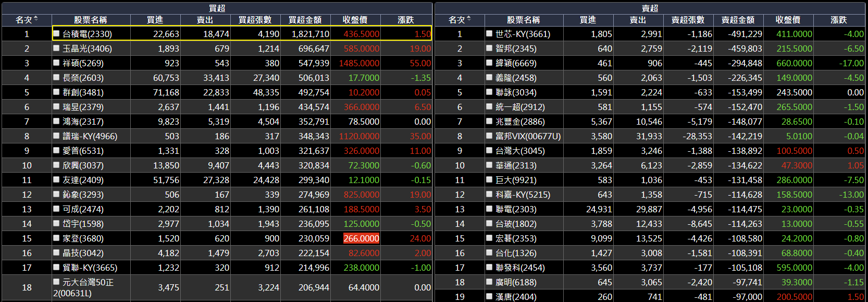The image size is (868, 302).
Task: Tick the checkbox beside 緯穎(6669)
Action: pos(489,63)
